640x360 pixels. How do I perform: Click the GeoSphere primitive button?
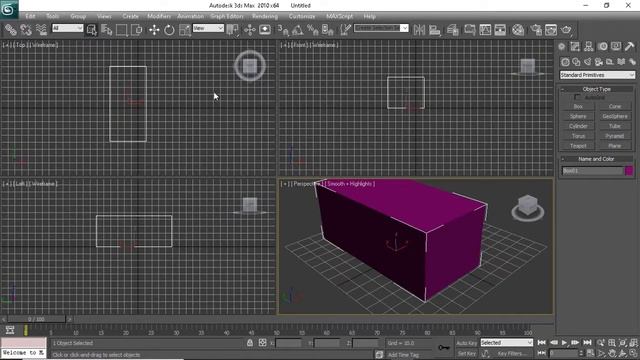point(615,116)
